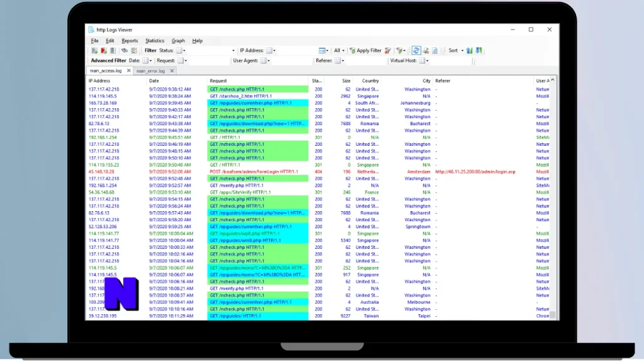Click the icon right of the refresh button
This screenshot has width=644, height=362.
click(426, 50)
